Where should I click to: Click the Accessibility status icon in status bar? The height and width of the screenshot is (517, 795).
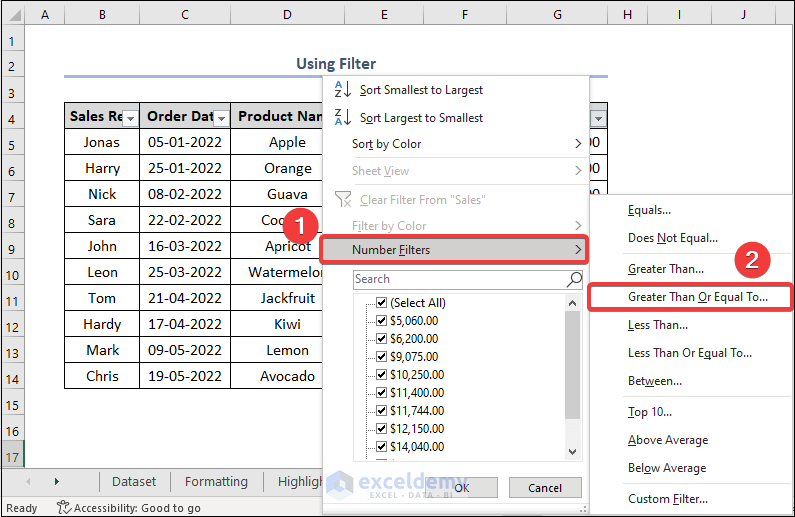64,508
